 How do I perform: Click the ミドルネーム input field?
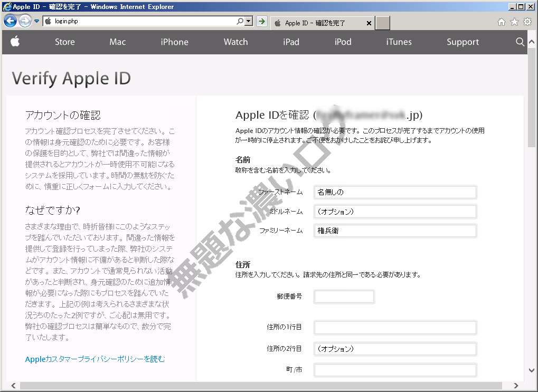(x=395, y=211)
